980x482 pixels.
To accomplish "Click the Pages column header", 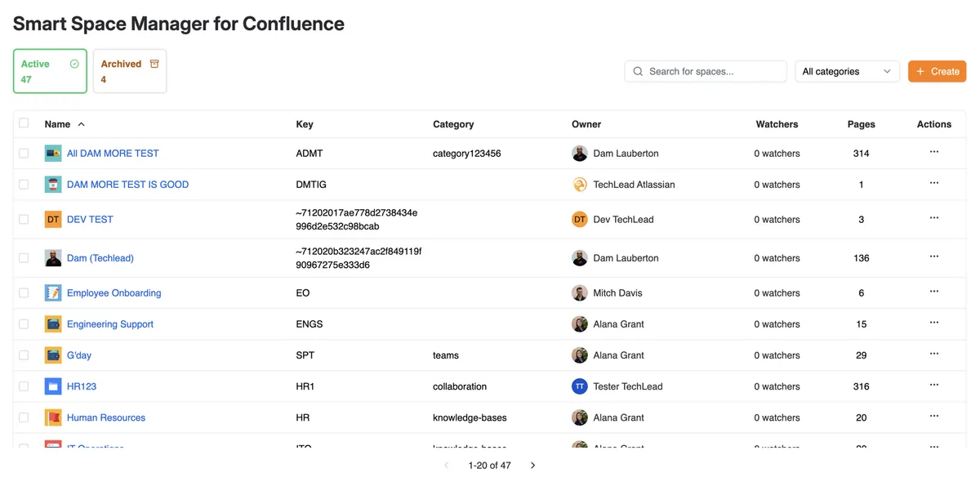I will tap(861, 124).
